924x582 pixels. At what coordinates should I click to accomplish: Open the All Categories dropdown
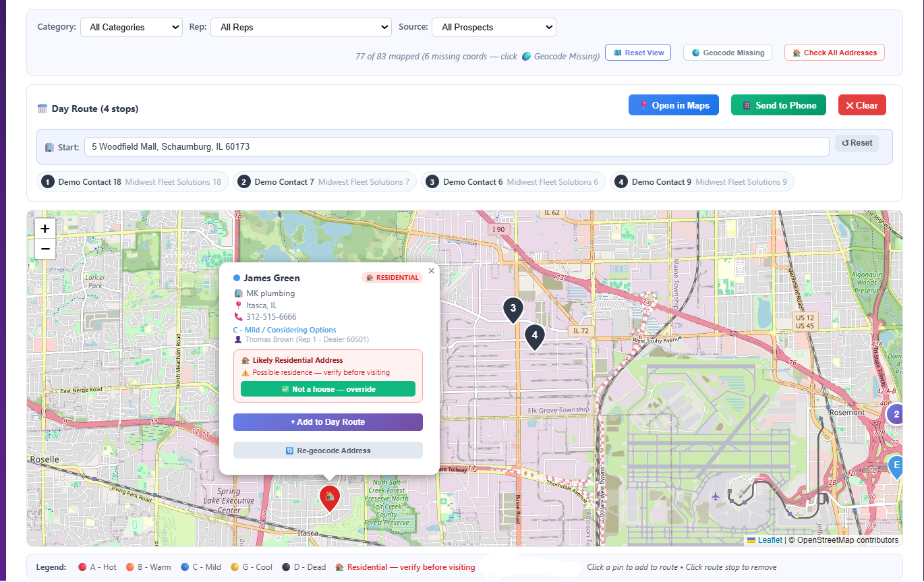pos(131,27)
